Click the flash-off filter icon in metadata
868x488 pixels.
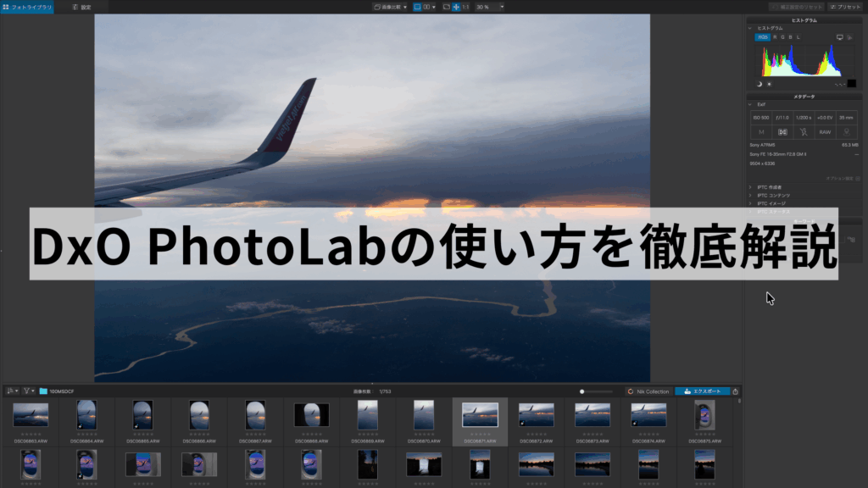pos(804,131)
